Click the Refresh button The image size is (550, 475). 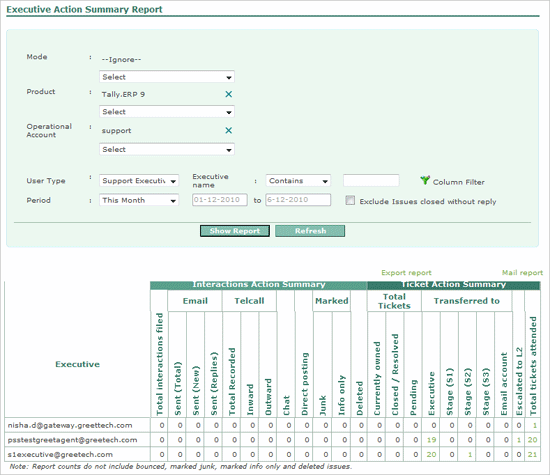tap(310, 231)
